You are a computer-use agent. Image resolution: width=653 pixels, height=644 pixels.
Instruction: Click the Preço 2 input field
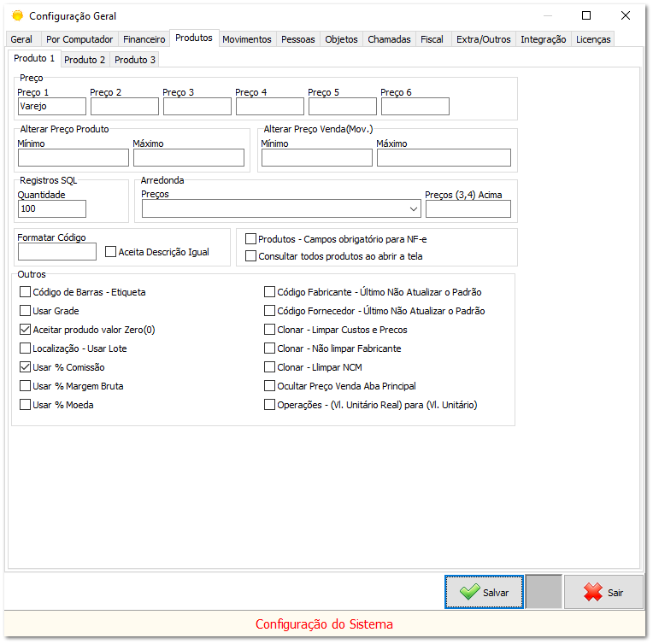(125, 106)
